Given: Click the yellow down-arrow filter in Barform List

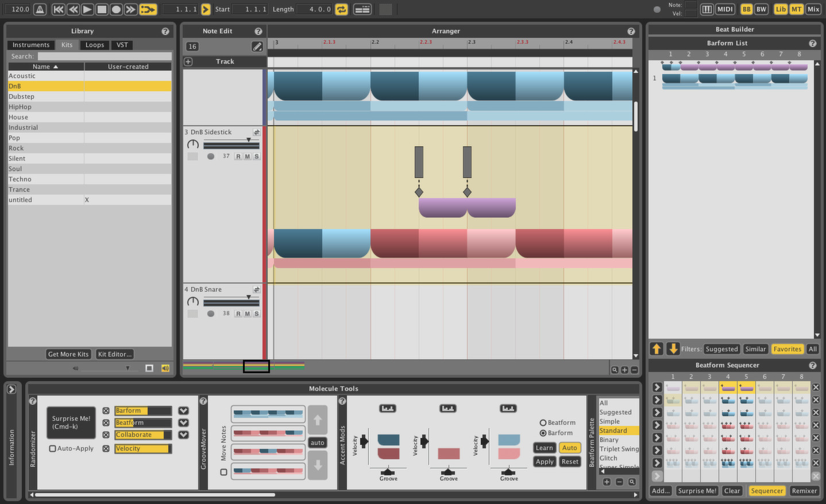Looking at the screenshot, I should tap(673, 348).
